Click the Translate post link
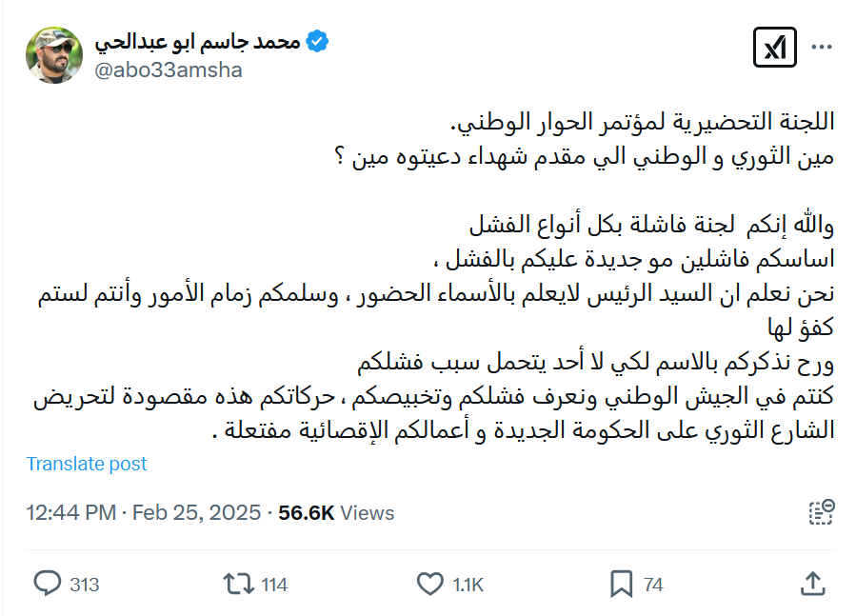 pyautogui.click(x=87, y=464)
